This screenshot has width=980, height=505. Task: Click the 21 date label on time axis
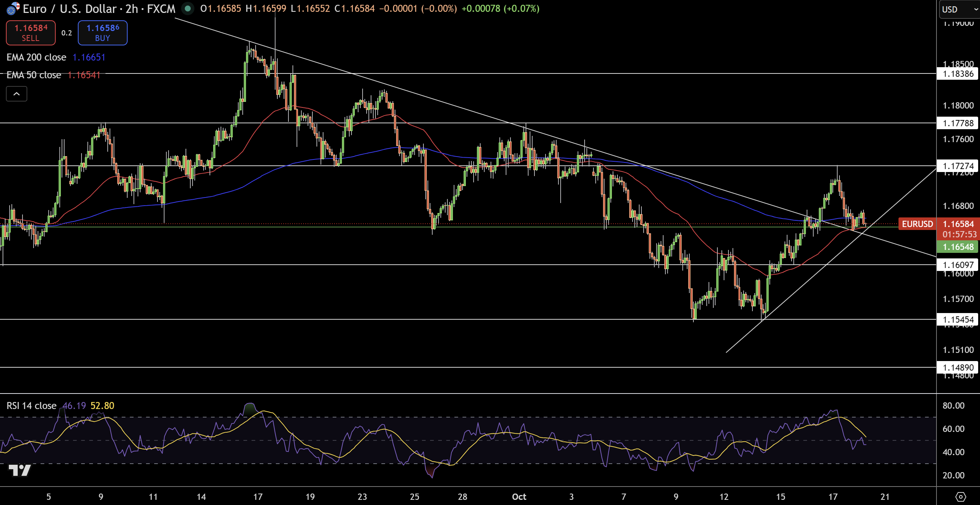(x=885, y=497)
